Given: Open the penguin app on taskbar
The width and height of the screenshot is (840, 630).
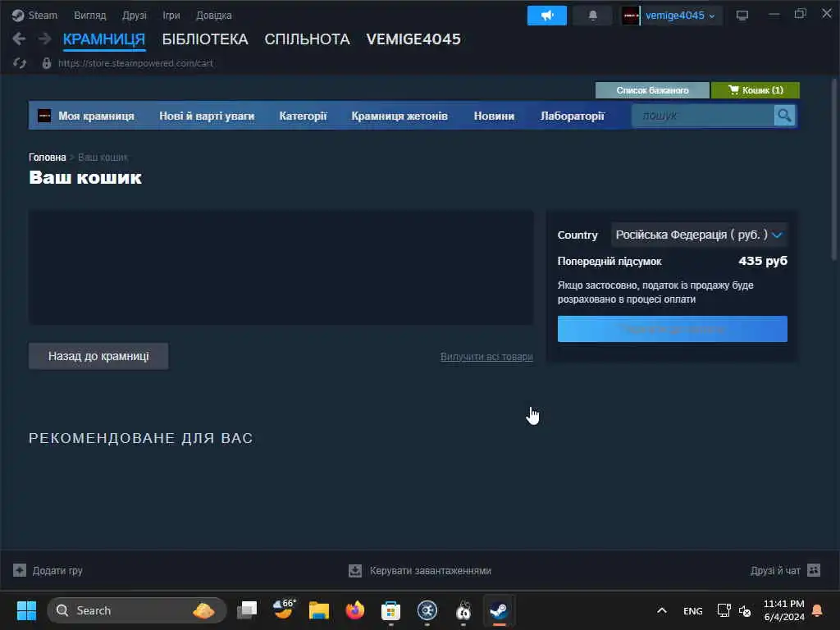Looking at the screenshot, I should coord(463,610).
